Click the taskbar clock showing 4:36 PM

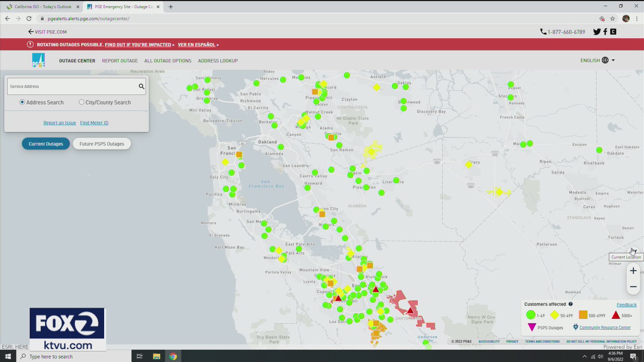pos(615,356)
